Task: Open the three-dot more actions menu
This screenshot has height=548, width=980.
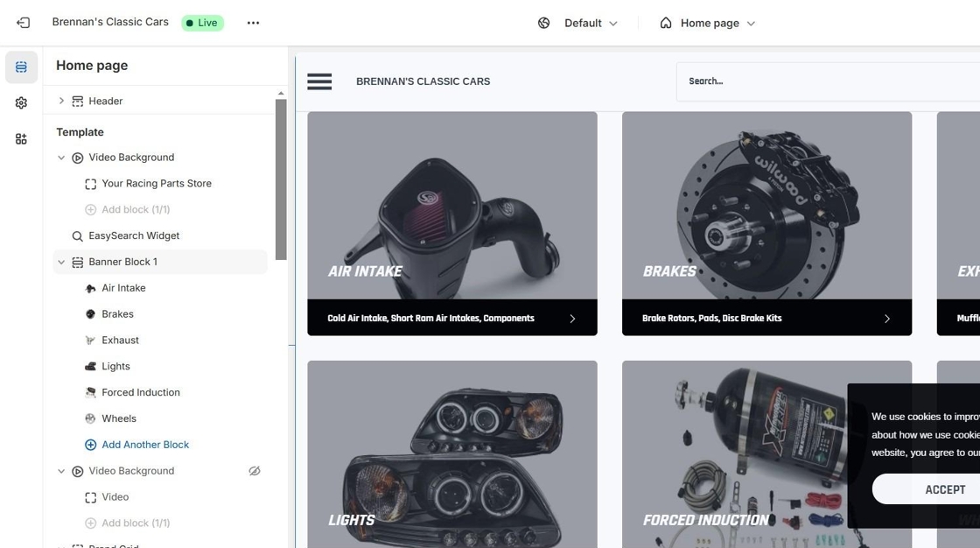Action: point(253,23)
